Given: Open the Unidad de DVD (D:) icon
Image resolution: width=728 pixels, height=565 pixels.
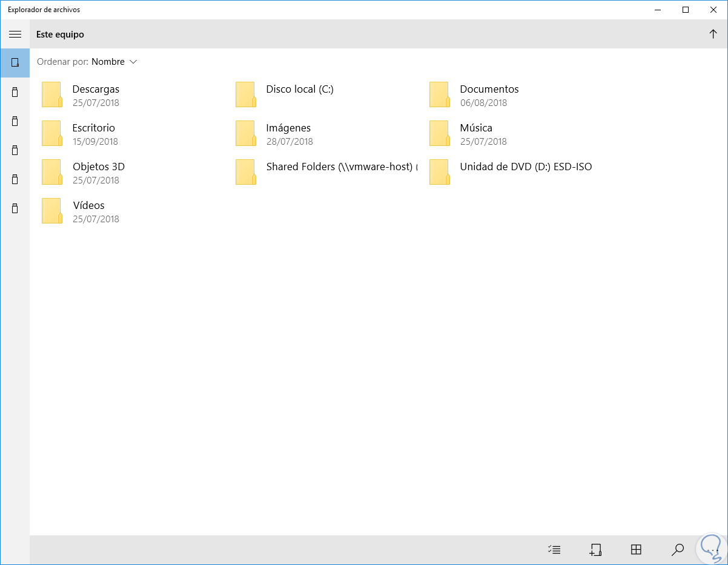Looking at the screenshot, I should click(440, 172).
